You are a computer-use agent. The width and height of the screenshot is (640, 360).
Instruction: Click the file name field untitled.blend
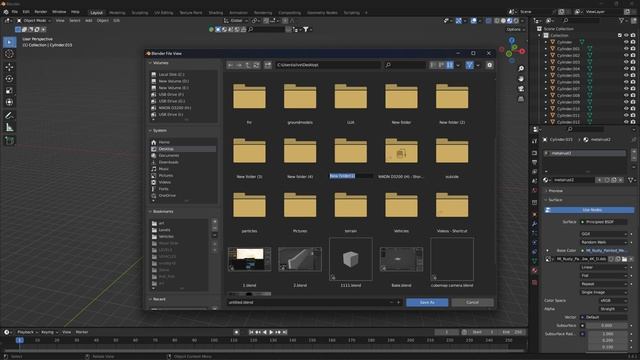tap(309, 302)
